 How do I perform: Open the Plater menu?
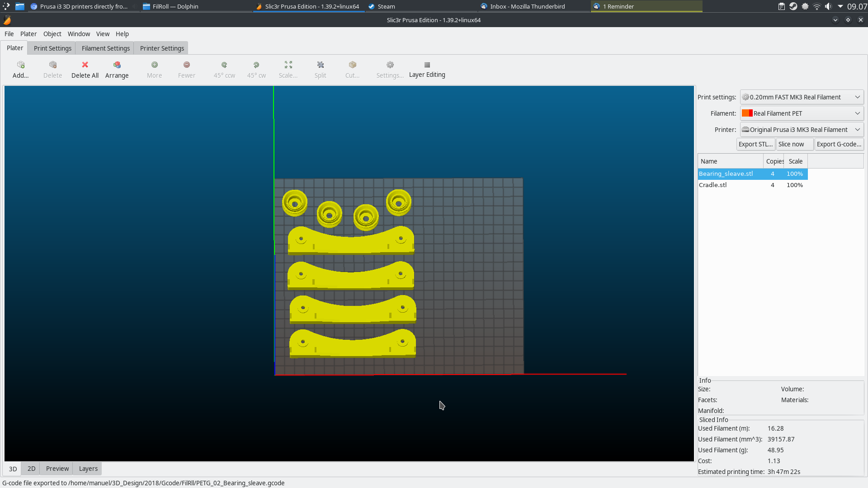28,34
